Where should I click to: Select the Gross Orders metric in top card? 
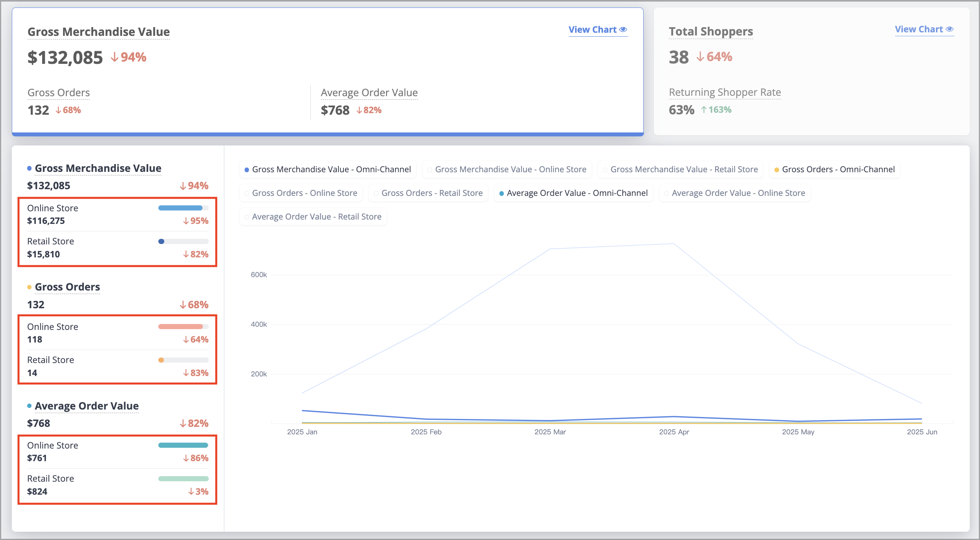tap(59, 93)
